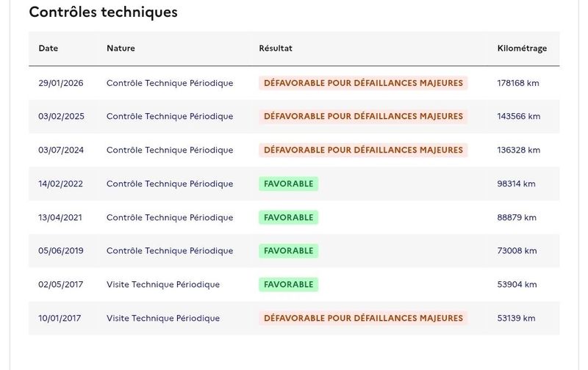The image size is (588, 370).
Task: Select the 29/01/2026 date cell
Action: 61,83
